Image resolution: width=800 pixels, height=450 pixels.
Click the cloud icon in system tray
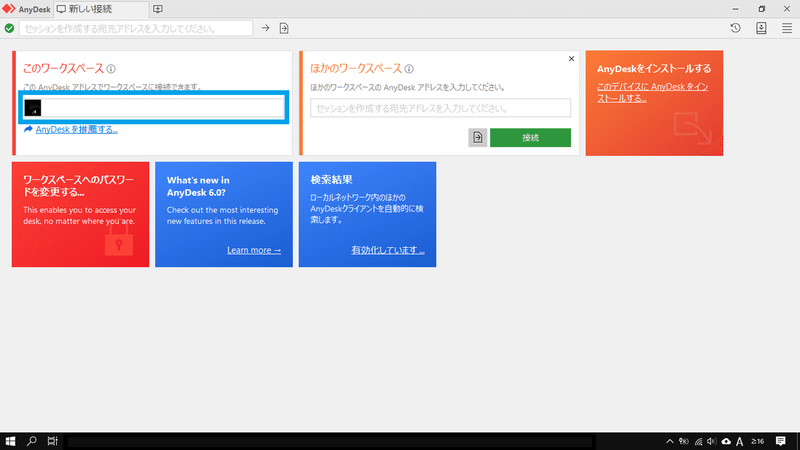tap(726, 441)
